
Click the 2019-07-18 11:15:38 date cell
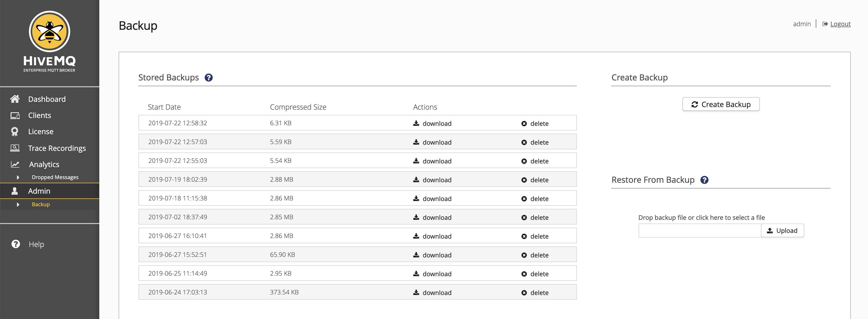[178, 199]
